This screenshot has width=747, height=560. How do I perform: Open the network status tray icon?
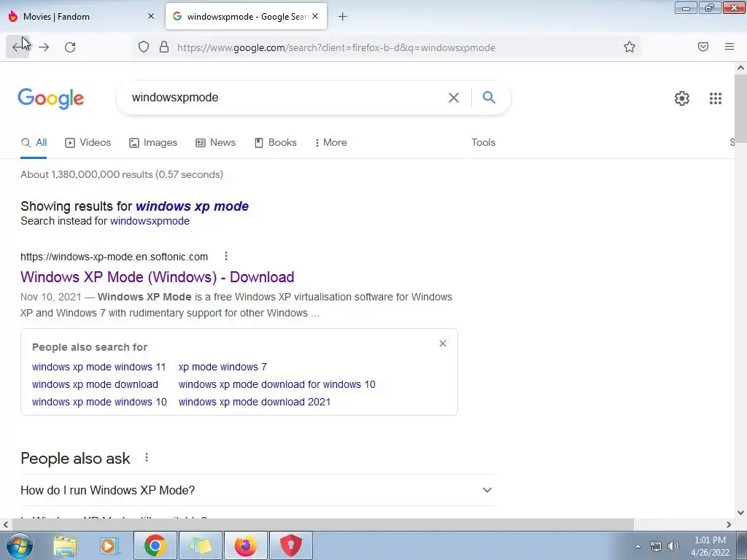[656, 546]
